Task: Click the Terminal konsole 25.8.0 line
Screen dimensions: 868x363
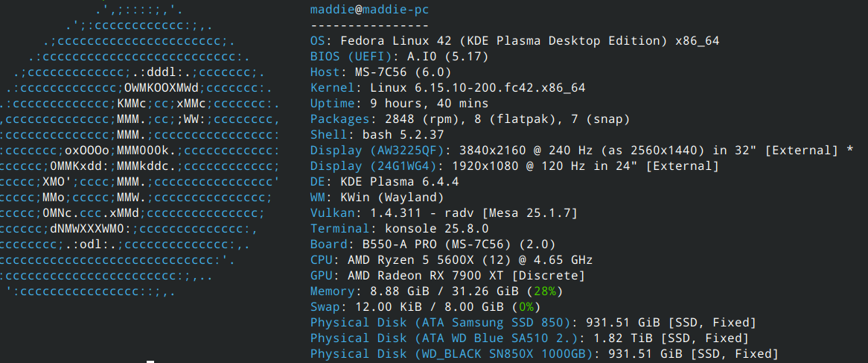Action: click(x=399, y=229)
